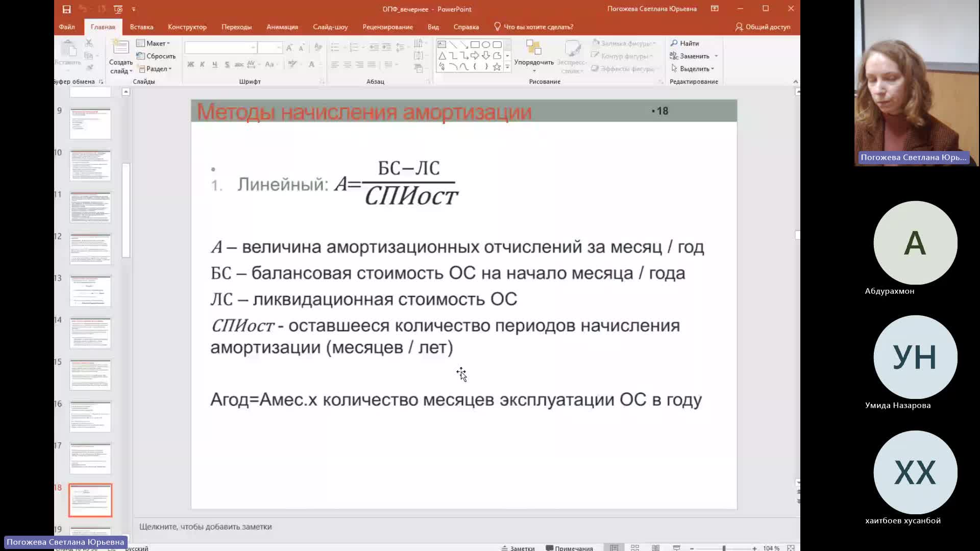The image size is (980, 551).
Task: Open the Примечания comments button
Action: [x=569, y=548]
